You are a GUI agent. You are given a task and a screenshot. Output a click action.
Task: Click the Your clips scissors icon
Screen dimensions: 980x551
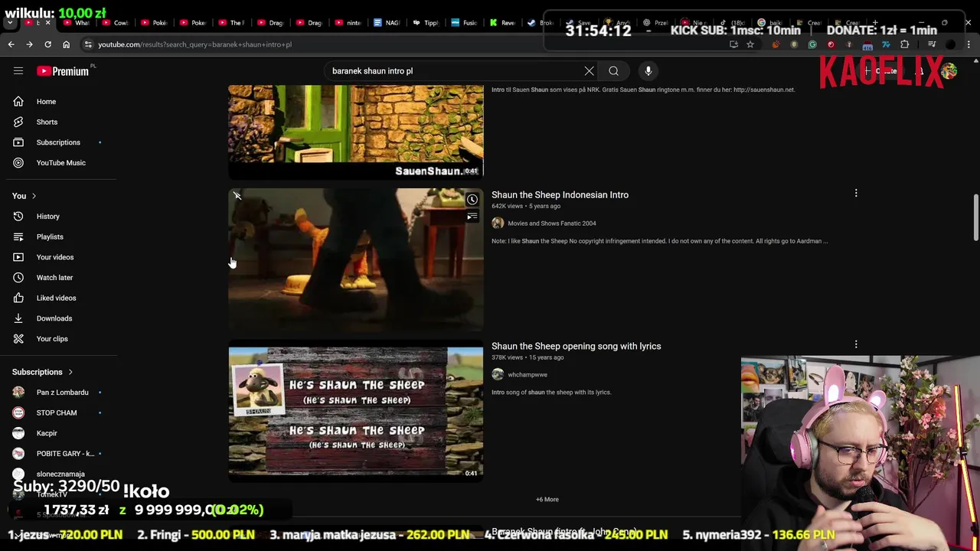click(x=18, y=339)
